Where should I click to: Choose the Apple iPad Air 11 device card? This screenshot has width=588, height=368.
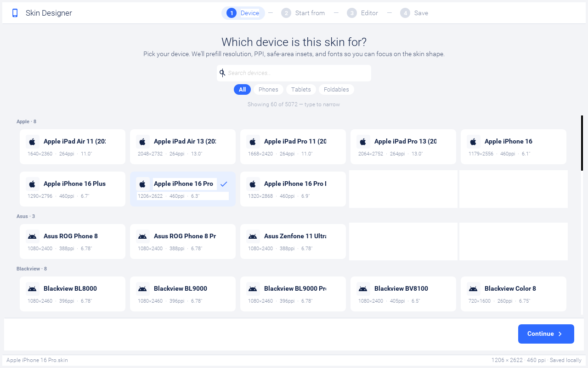coord(73,147)
